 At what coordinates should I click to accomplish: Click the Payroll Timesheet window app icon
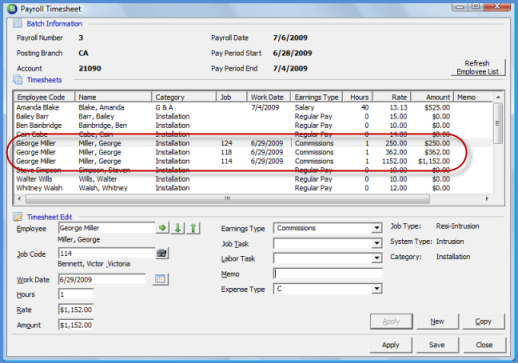pyautogui.click(x=12, y=9)
